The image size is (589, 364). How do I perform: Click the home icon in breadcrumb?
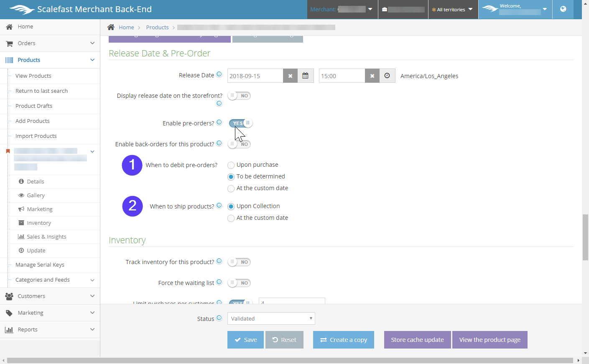click(x=111, y=27)
